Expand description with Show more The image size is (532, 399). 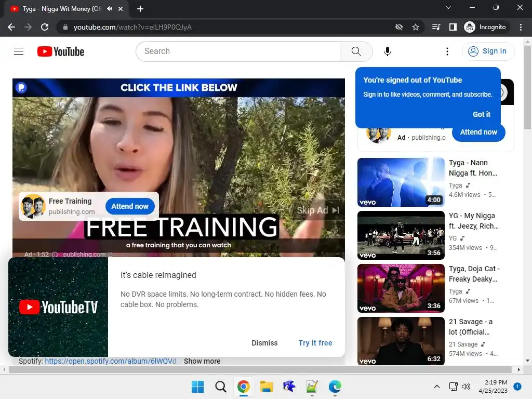(x=202, y=361)
